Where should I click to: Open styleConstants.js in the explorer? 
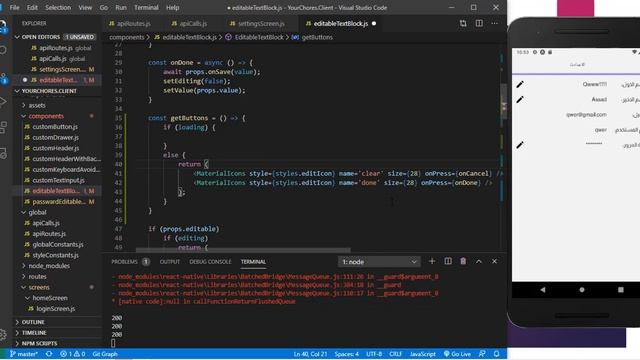click(x=56, y=255)
